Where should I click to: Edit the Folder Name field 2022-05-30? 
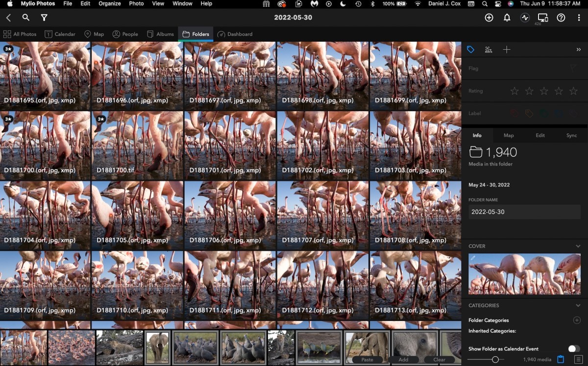(x=524, y=212)
